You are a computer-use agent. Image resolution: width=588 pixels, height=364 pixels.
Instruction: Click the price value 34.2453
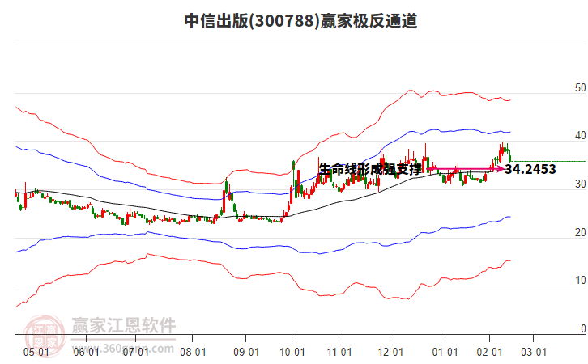click(530, 170)
